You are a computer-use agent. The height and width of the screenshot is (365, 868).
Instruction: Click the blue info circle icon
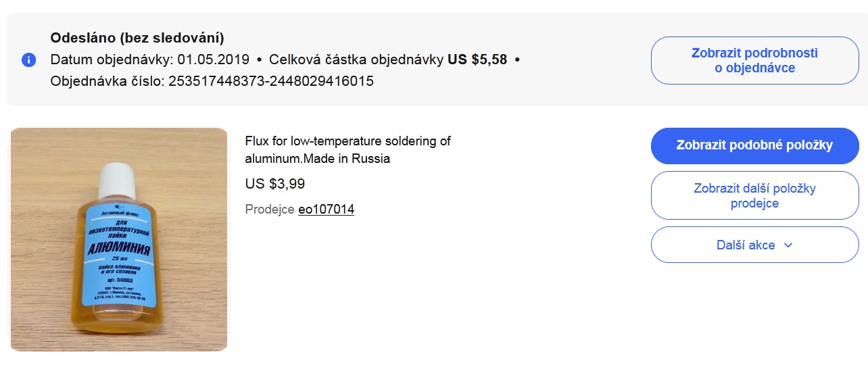pos(28,59)
